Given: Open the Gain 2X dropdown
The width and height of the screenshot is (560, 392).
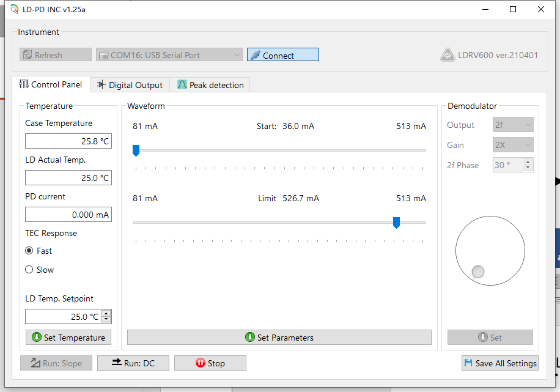Looking at the screenshot, I should point(513,145).
